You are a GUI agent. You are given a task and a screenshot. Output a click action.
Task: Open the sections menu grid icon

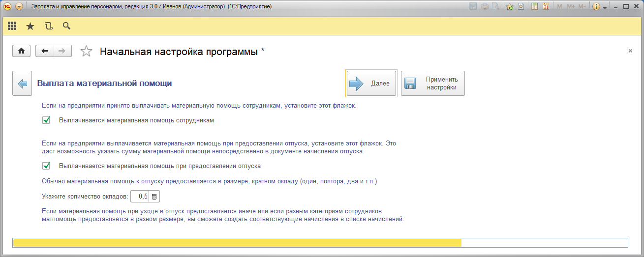(12, 26)
